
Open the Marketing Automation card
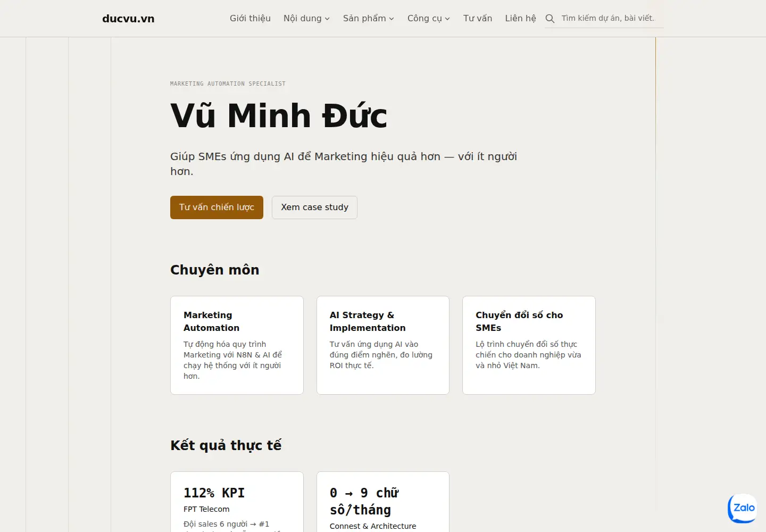(x=237, y=345)
